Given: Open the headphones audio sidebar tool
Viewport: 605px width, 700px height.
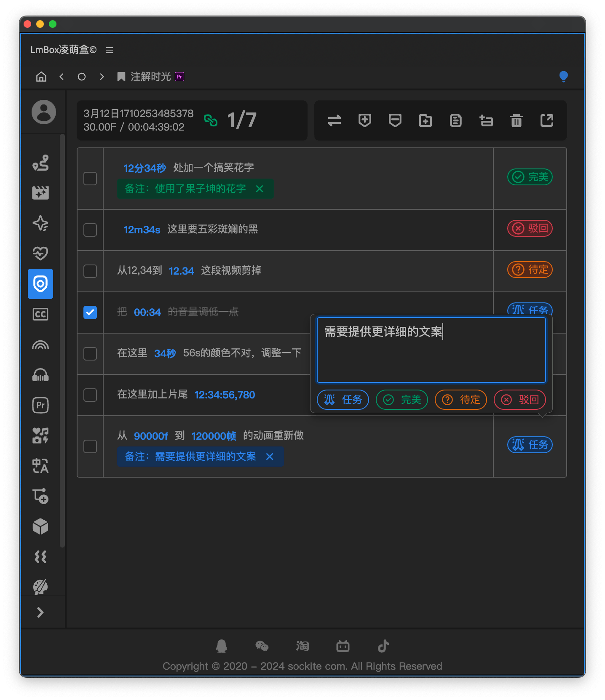Looking at the screenshot, I should [40, 375].
